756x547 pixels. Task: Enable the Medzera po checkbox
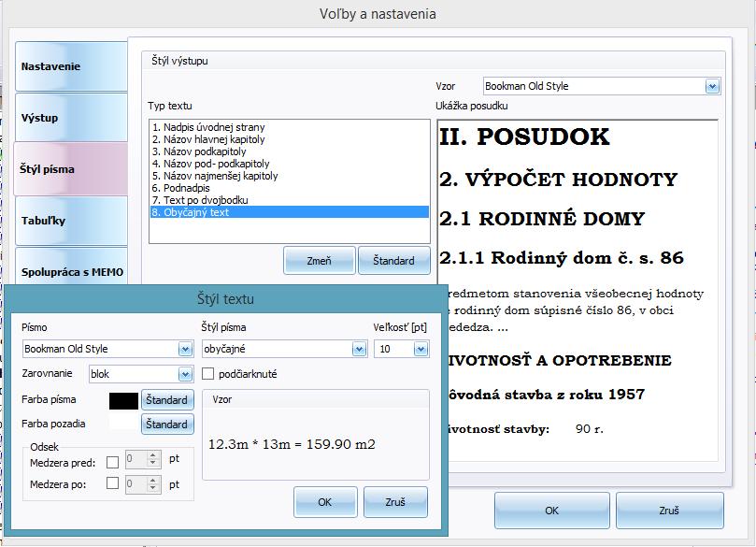112,483
